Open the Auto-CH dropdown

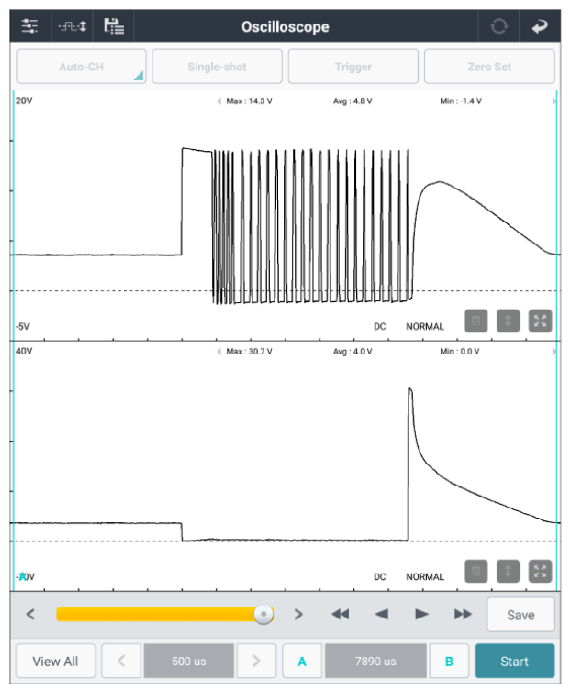pyautogui.click(x=81, y=66)
